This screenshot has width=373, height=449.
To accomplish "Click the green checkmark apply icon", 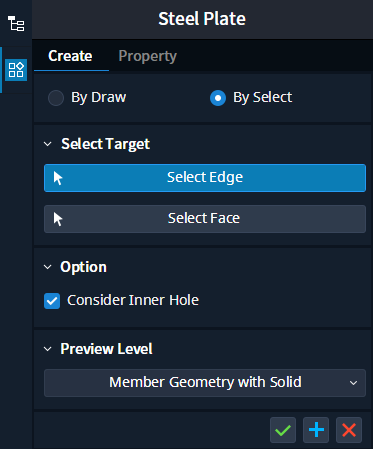I will click(283, 430).
